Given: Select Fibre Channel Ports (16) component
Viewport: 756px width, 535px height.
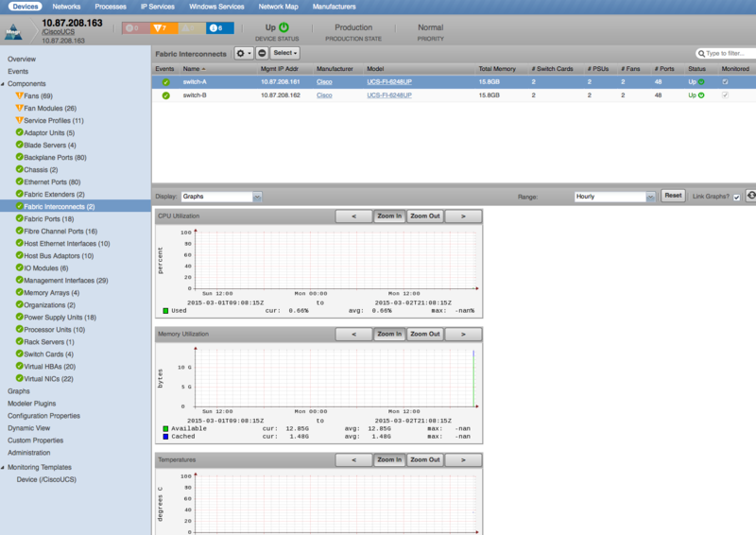Looking at the screenshot, I should pyautogui.click(x=60, y=231).
